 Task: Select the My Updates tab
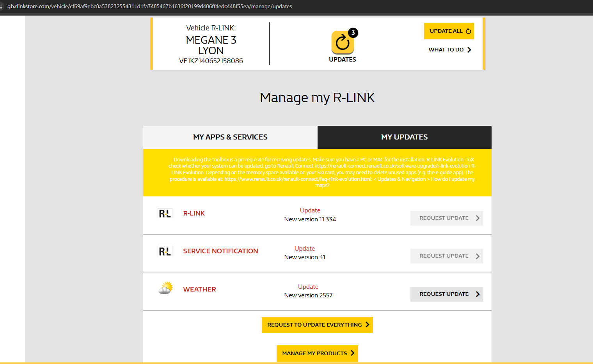404,137
